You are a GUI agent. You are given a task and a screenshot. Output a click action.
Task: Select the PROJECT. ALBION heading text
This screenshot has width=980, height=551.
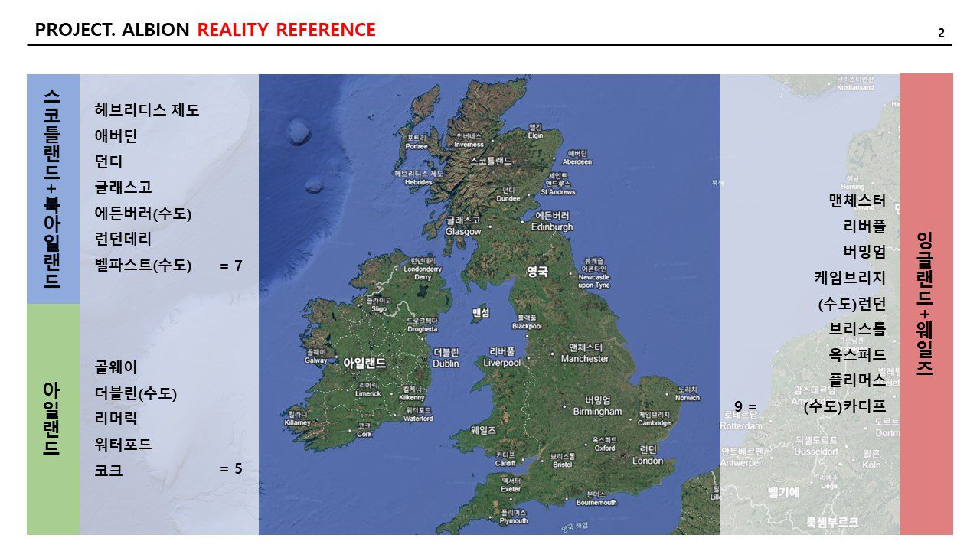click(x=112, y=31)
